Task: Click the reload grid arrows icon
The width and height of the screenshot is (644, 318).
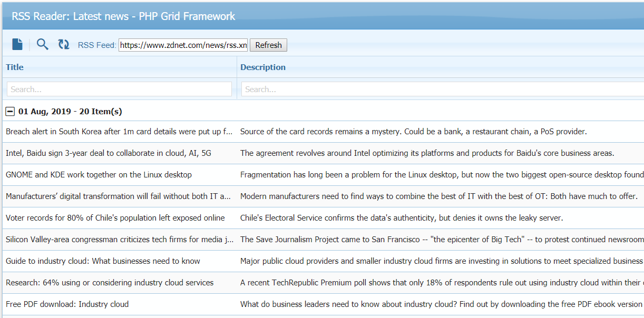Action: click(x=64, y=45)
